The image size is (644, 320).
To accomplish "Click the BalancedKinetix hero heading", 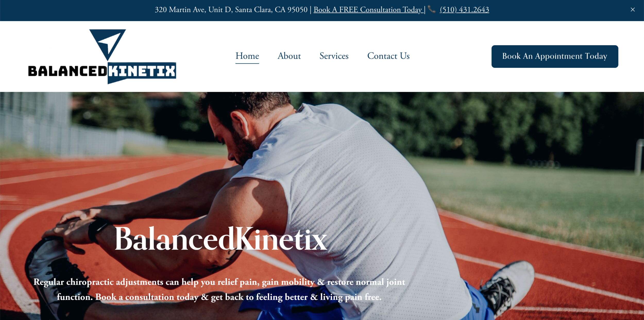I will [x=221, y=239].
